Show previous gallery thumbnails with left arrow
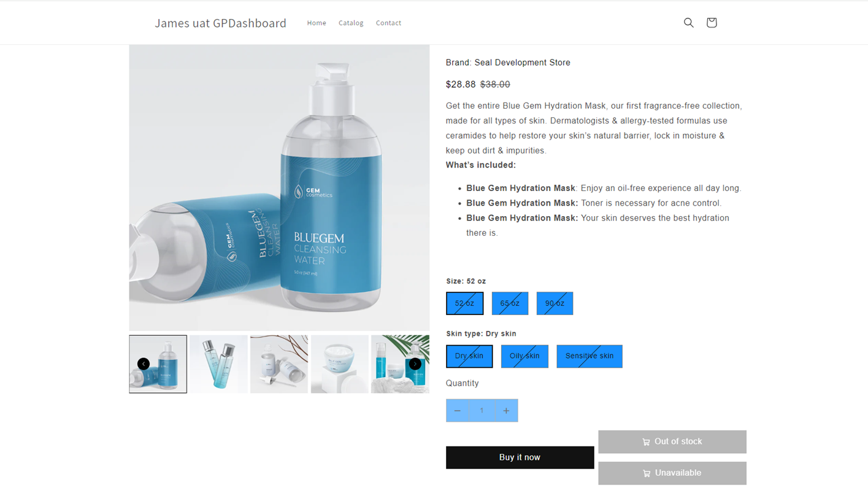Viewport: 868px width, 490px height. 144,364
